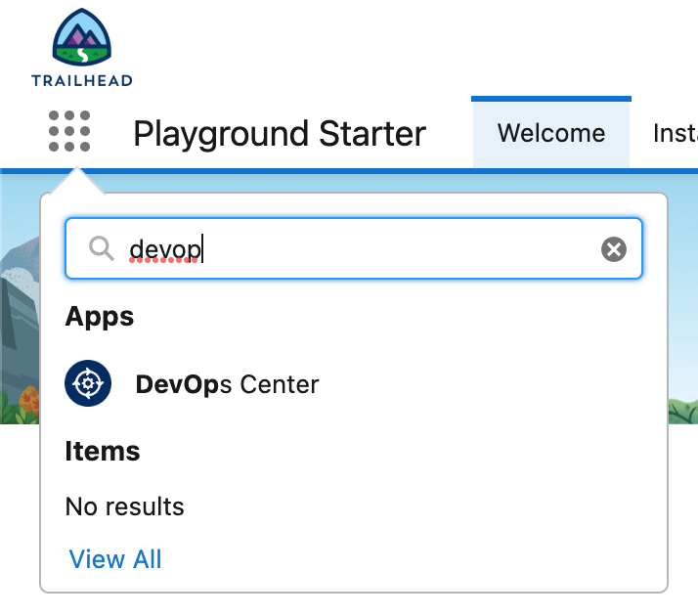The image size is (698, 616).
Task: Click the magnifying glass search icon
Action: point(102,248)
